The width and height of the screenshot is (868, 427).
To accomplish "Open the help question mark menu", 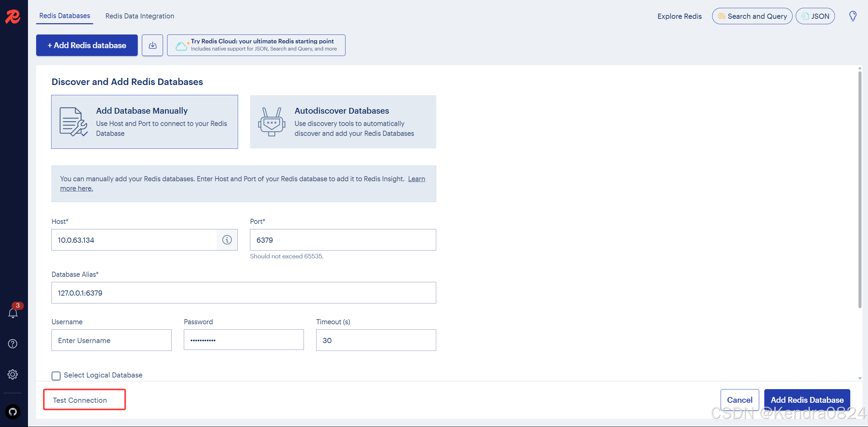I will (13, 344).
